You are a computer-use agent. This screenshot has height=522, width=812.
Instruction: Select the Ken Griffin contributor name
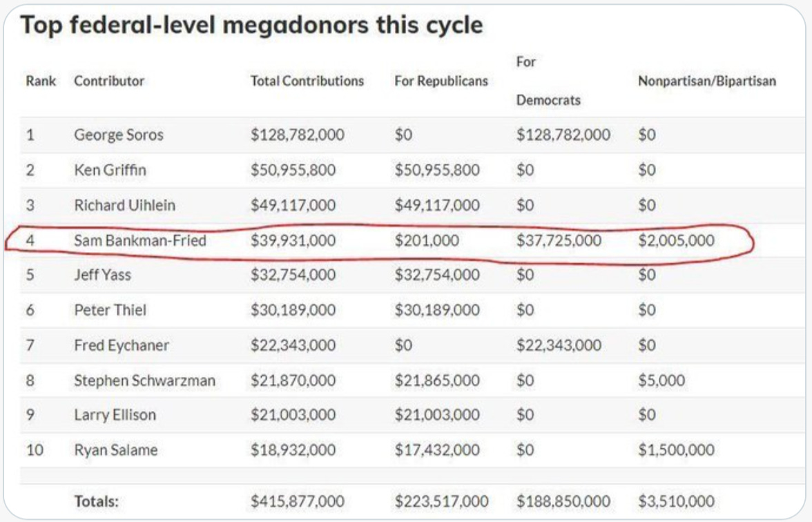click(110, 170)
